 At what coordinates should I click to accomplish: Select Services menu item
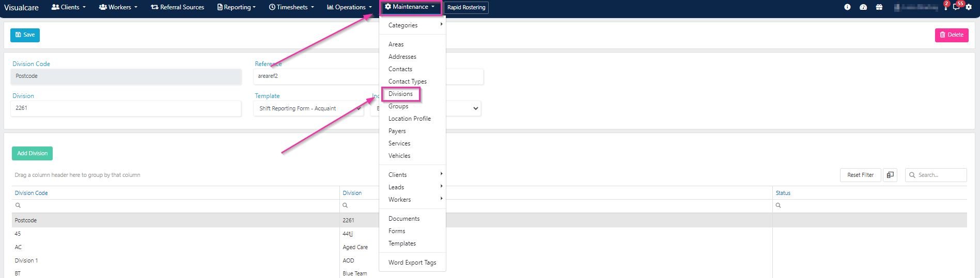click(x=399, y=143)
